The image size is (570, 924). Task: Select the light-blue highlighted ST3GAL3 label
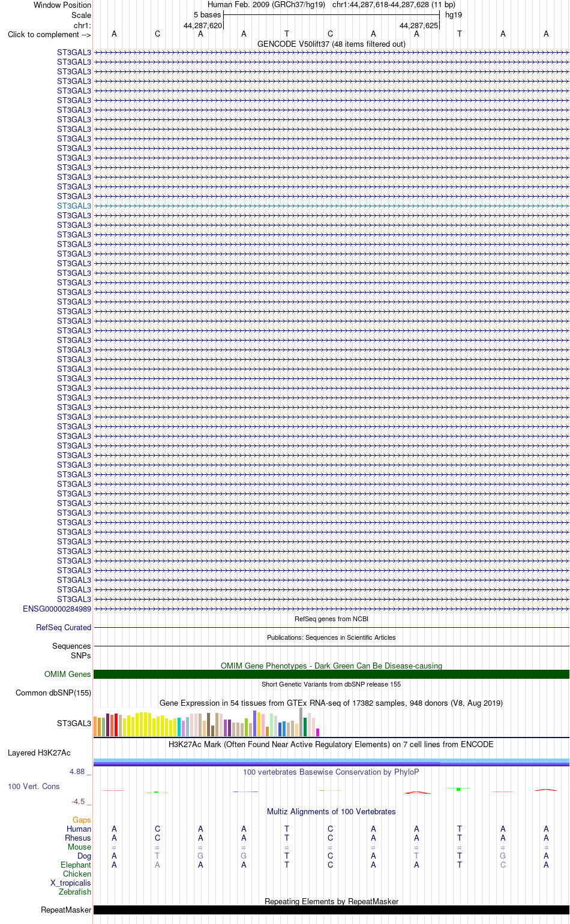pos(74,206)
